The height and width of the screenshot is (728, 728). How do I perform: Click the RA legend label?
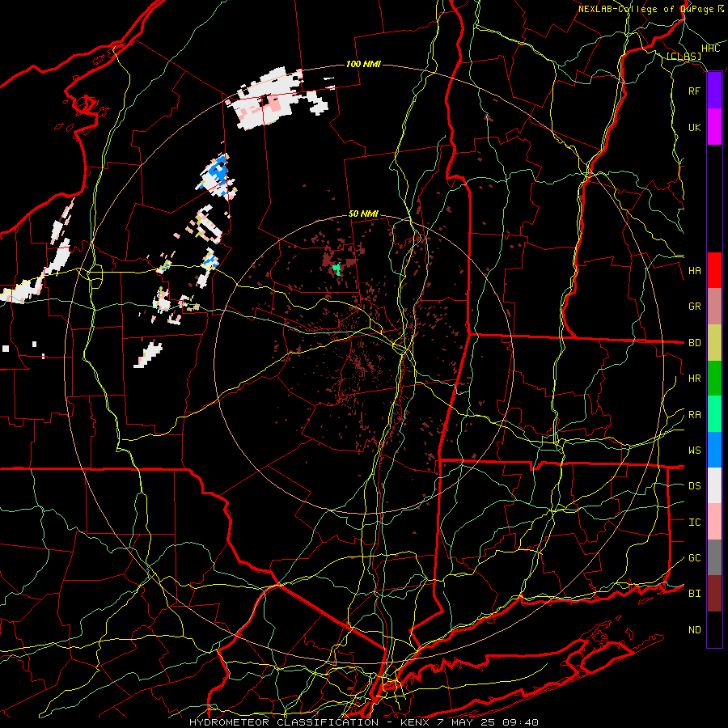[x=695, y=415]
